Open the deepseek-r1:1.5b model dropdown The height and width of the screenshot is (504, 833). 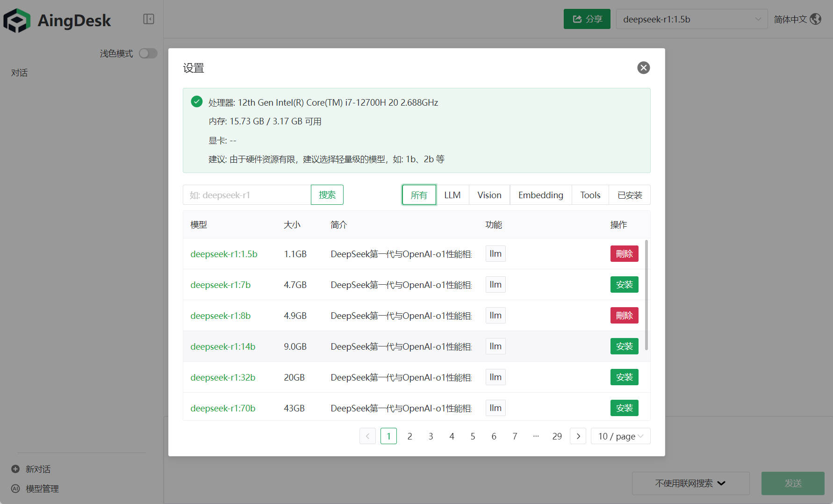click(x=692, y=19)
